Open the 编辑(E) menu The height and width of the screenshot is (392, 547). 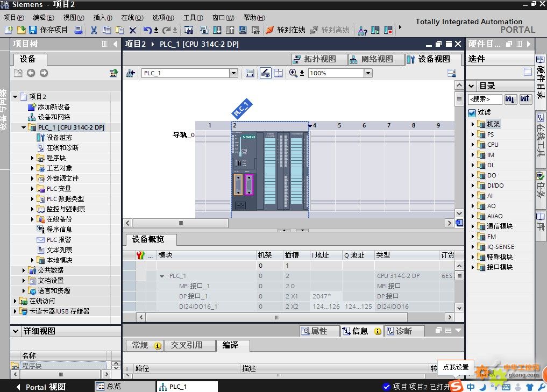click(44, 17)
